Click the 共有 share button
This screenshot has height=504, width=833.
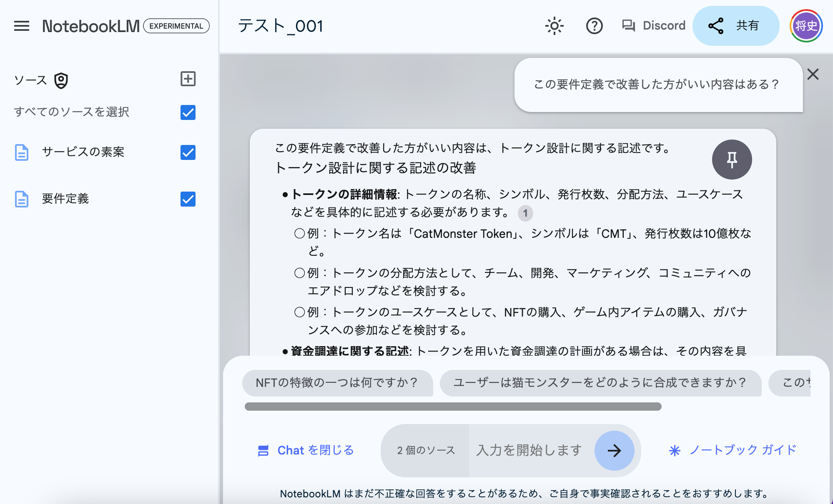[x=736, y=26]
